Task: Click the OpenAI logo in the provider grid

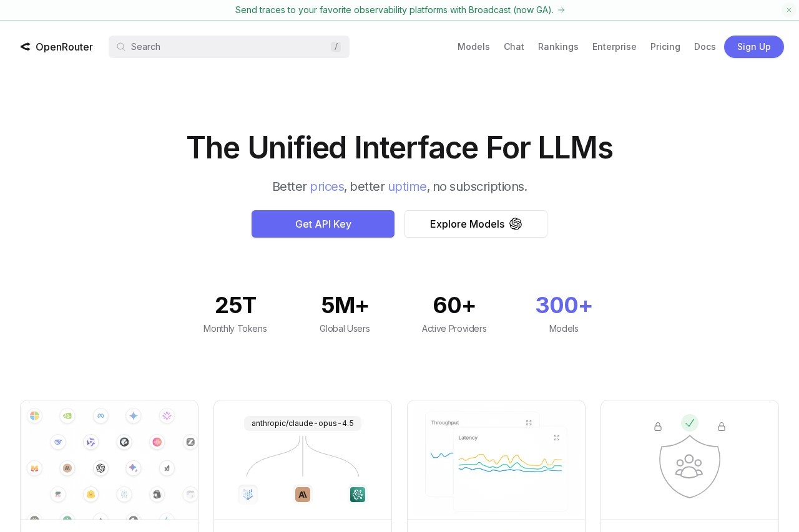Action: point(100,468)
